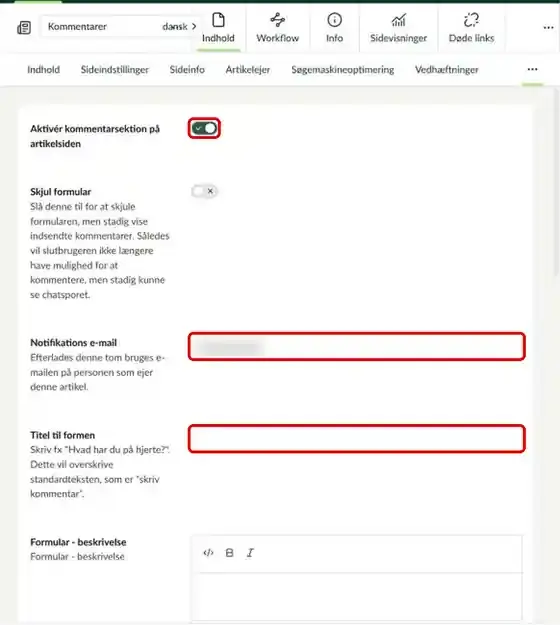Screen dimensions: 560x625
Task: Click the Aktivér kommentarsektion på artikelsiden label
Action: pyautogui.click(x=95, y=136)
